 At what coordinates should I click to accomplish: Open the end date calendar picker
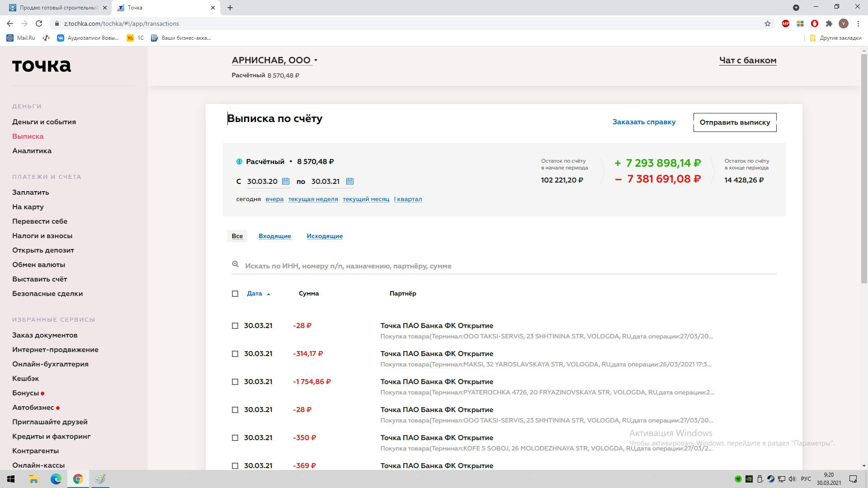pos(349,181)
